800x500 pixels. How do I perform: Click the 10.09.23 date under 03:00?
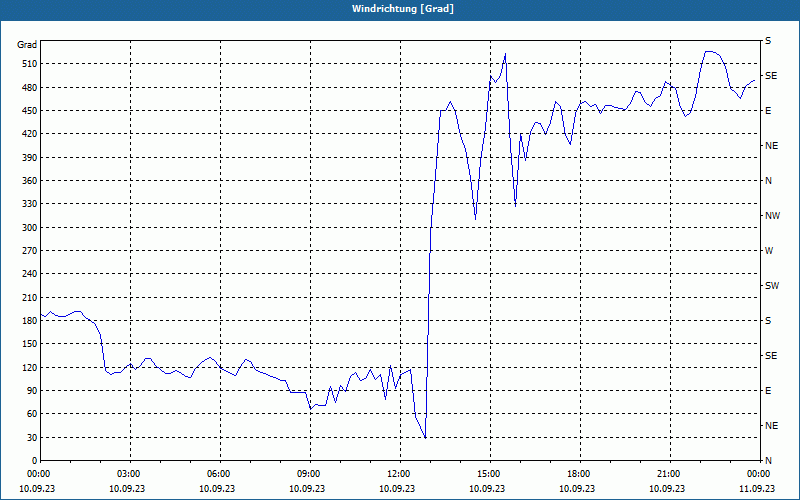(x=128, y=488)
